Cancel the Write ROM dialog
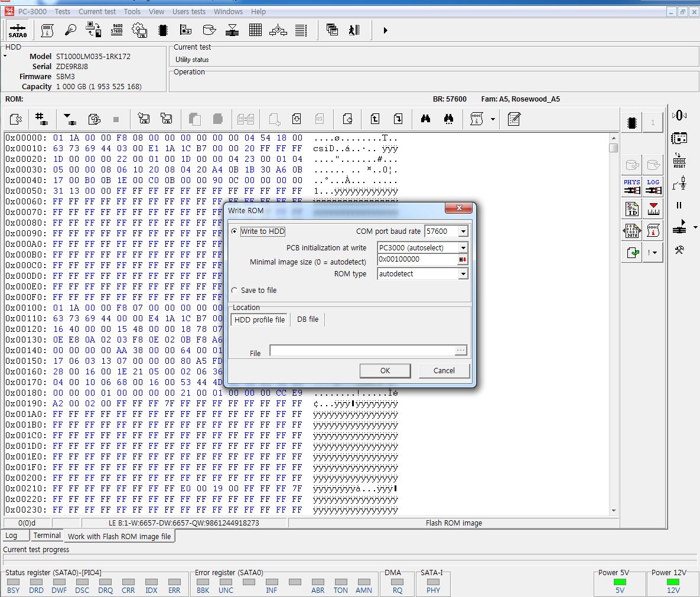This screenshot has width=700, height=597. coord(444,371)
